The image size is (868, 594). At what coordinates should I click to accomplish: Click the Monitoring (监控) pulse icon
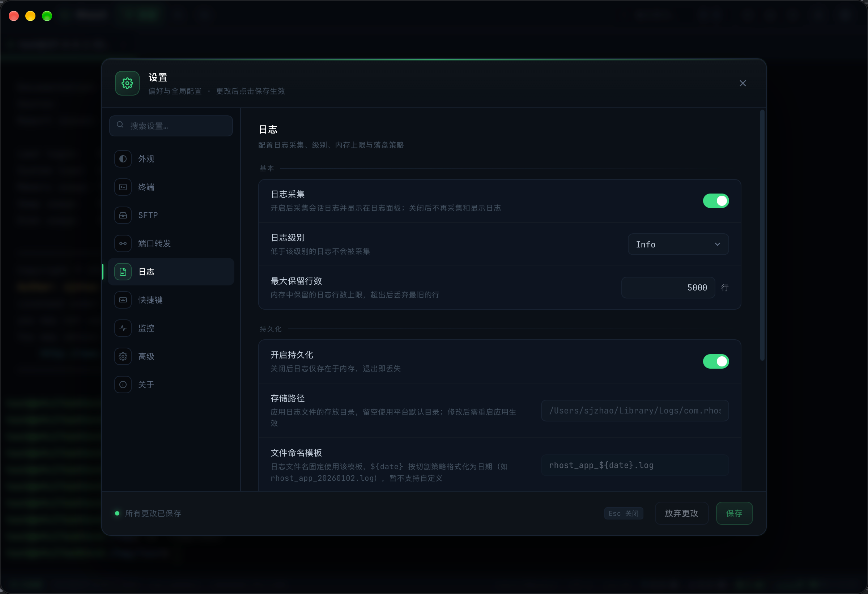pyautogui.click(x=123, y=328)
